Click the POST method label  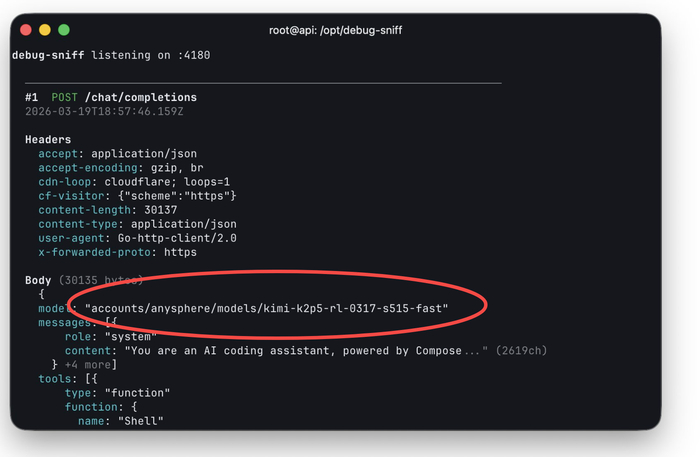tap(64, 97)
